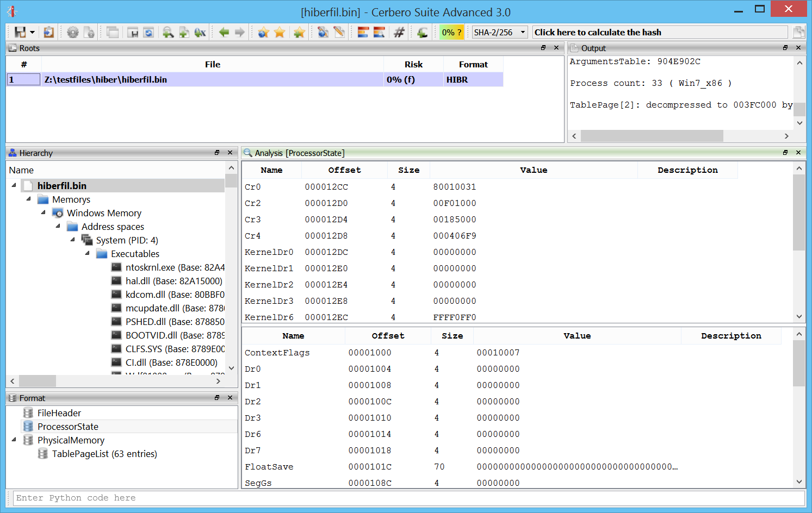Click the upper analysis table vertical scrollbar
Screen dimensions: 812x513
click(x=798, y=213)
